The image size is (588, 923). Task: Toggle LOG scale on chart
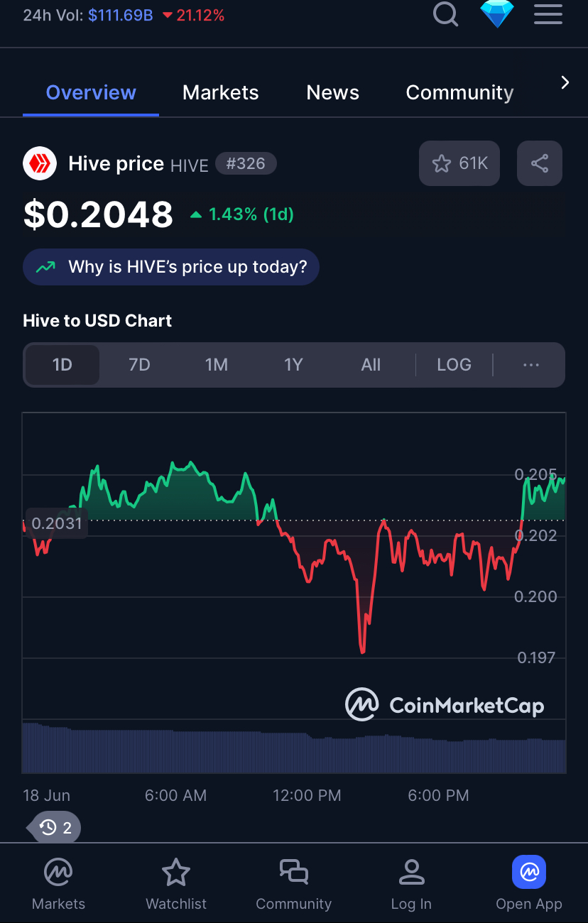(x=454, y=365)
